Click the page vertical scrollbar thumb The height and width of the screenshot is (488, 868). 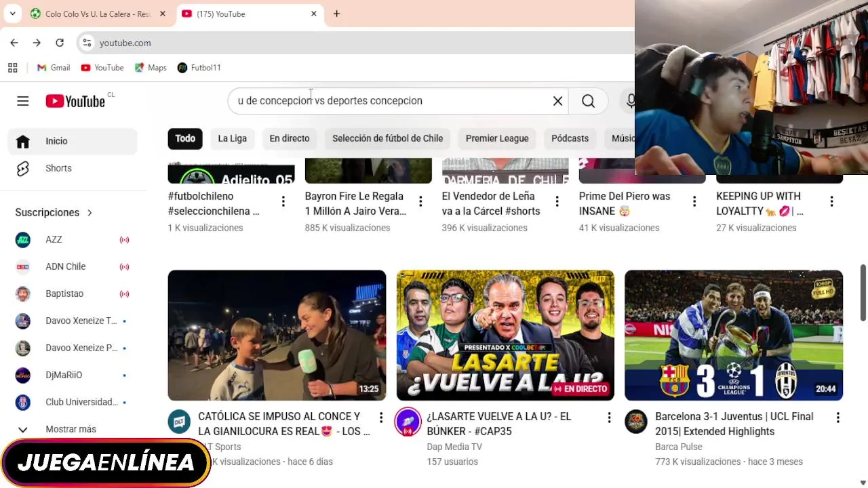coord(863,293)
